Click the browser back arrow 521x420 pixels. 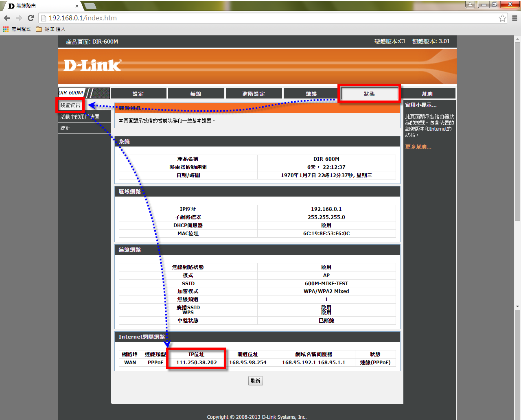coord(7,18)
